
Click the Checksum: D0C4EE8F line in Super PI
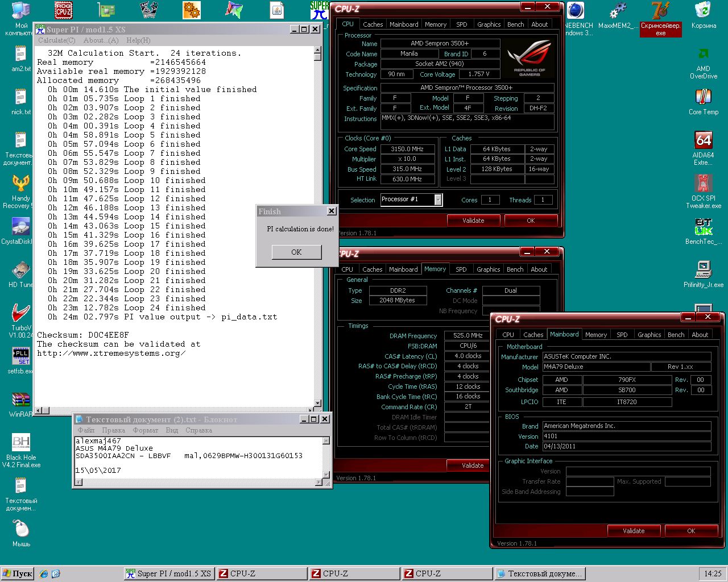[83, 335]
